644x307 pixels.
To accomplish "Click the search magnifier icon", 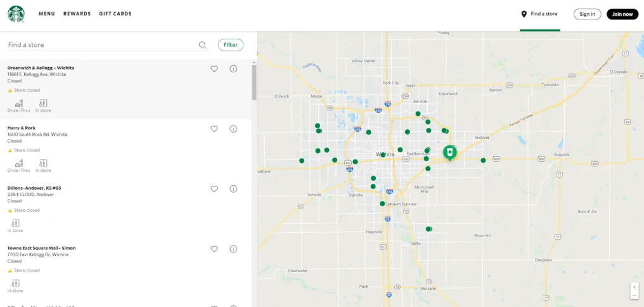I will (x=203, y=45).
